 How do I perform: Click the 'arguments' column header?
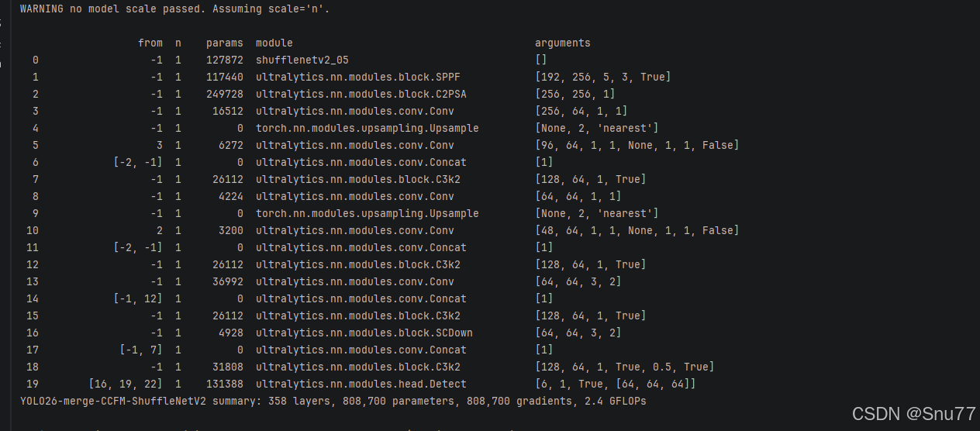(x=563, y=43)
